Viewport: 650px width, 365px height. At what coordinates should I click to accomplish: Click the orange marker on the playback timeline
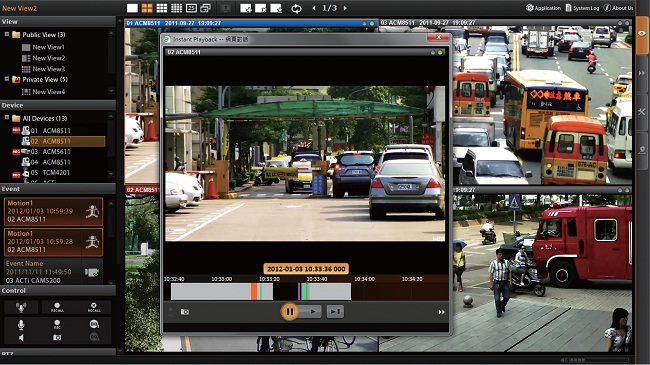pyautogui.click(x=254, y=291)
